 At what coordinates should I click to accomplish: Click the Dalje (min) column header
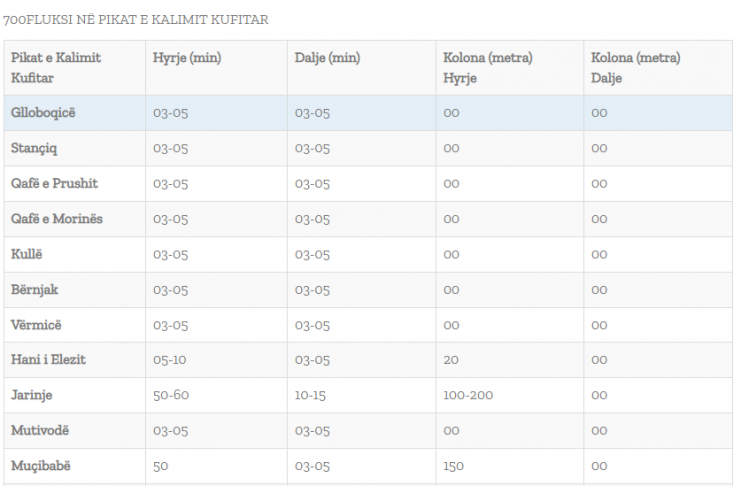coord(362,68)
